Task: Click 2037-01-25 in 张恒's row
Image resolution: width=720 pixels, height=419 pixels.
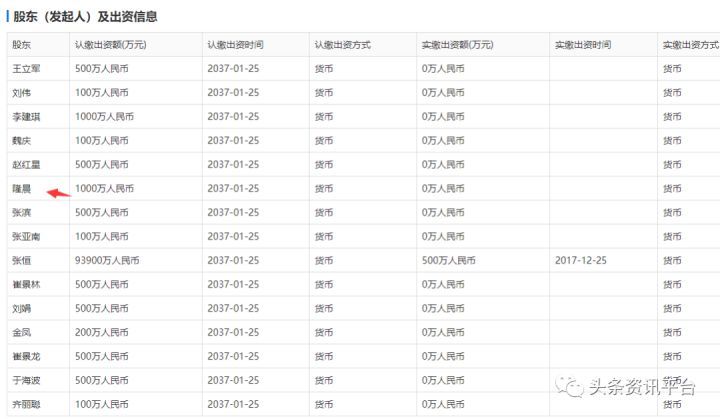Action: tap(233, 260)
